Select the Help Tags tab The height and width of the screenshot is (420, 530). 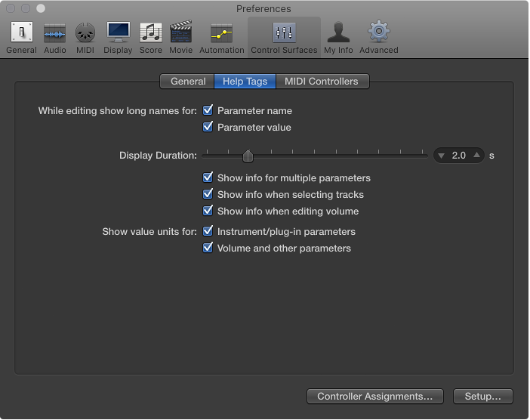(x=245, y=82)
